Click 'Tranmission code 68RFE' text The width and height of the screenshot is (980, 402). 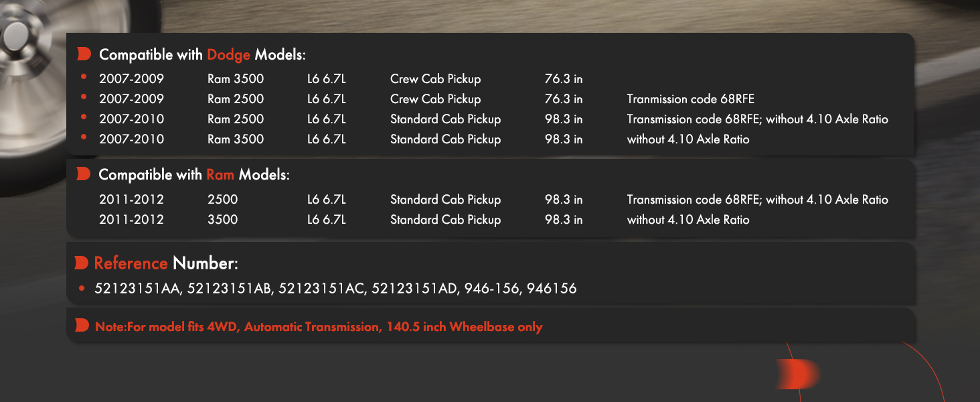click(691, 99)
